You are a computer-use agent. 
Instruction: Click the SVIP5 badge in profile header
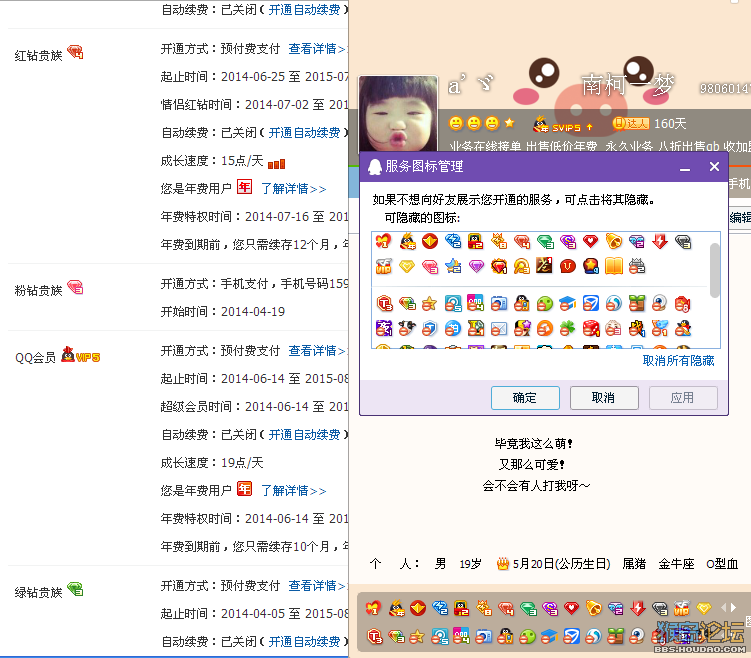click(x=563, y=125)
